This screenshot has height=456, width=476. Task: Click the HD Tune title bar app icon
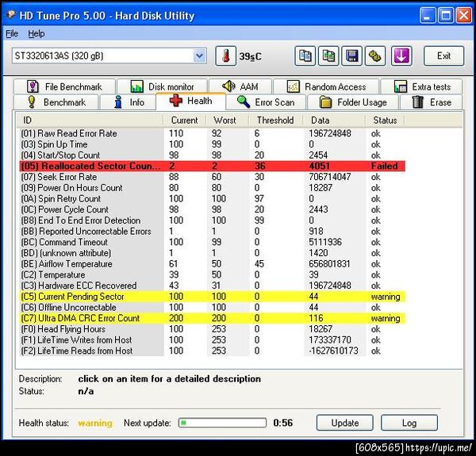pyautogui.click(x=11, y=15)
